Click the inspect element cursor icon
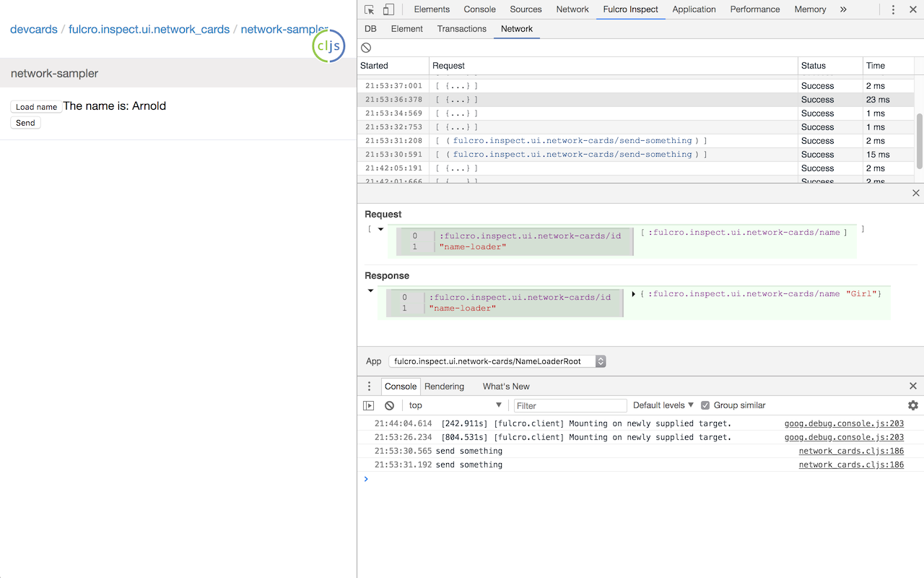Viewport: 924px width, 578px height. [370, 9]
